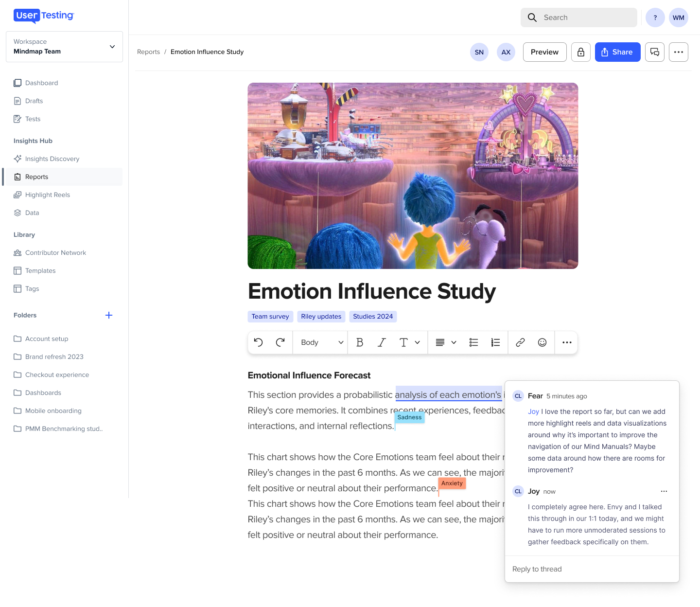Insert a bulleted list
This screenshot has height=607, width=700.
pos(473,342)
